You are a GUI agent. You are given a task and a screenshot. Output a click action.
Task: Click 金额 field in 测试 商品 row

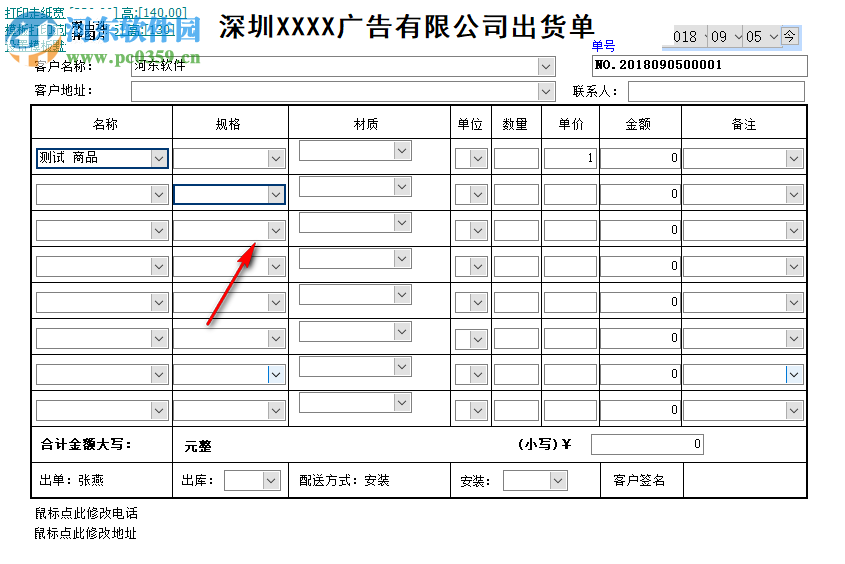pyautogui.click(x=640, y=158)
